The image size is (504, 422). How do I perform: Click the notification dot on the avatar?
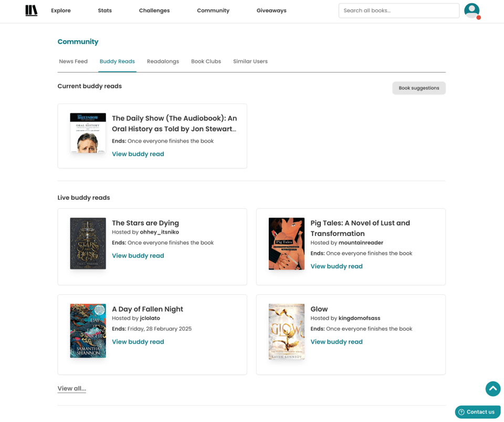tap(479, 18)
